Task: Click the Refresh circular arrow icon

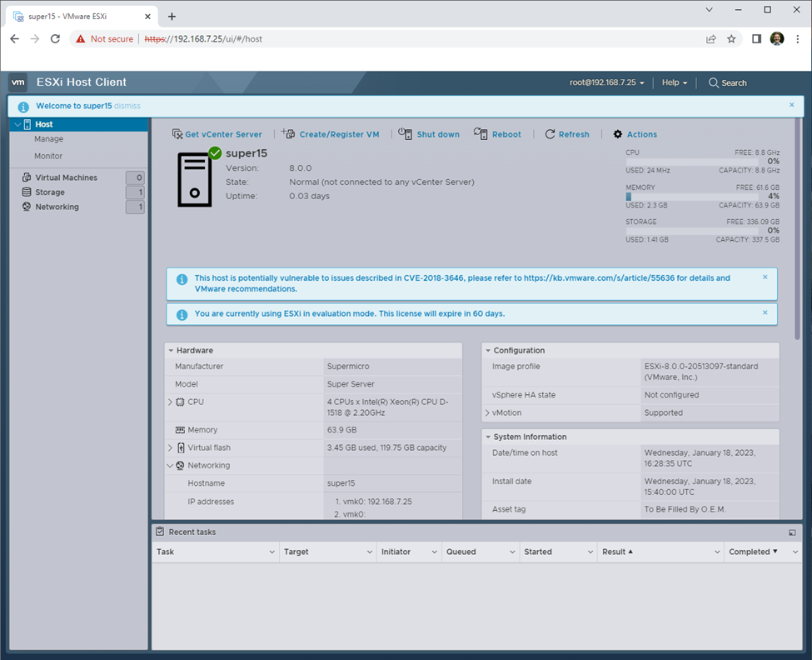Action: [x=550, y=134]
